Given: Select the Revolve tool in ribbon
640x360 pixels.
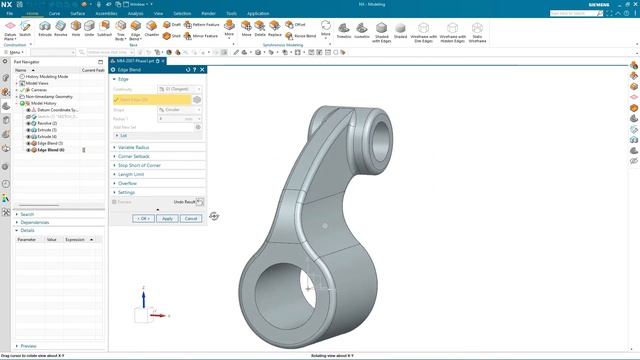Looking at the screenshot, I should pyautogui.click(x=60, y=29).
